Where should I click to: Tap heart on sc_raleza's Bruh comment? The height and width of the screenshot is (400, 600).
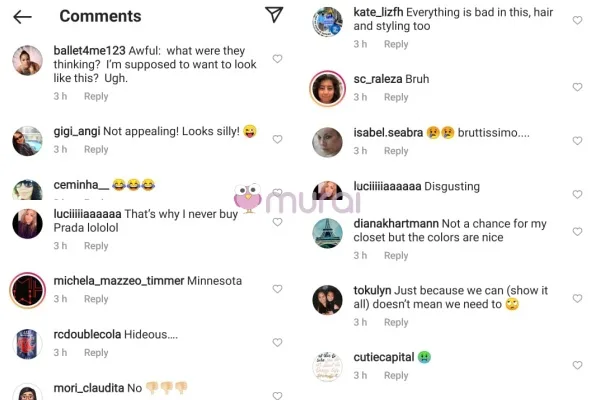point(577,87)
